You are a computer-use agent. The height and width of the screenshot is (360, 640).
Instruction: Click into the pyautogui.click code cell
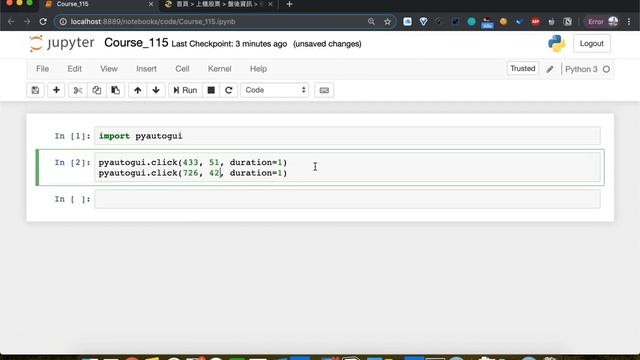tap(347, 167)
